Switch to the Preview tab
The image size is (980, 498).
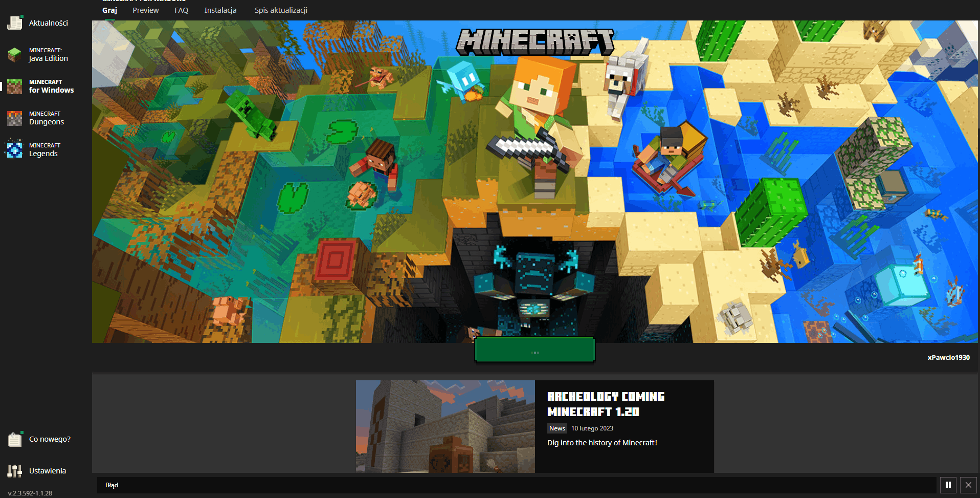click(x=146, y=10)
